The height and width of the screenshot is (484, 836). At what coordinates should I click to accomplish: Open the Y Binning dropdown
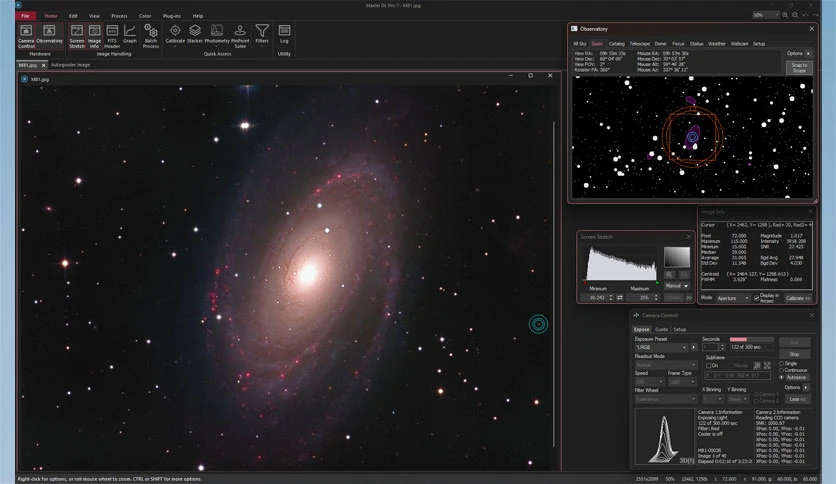(x=738, y=399)
